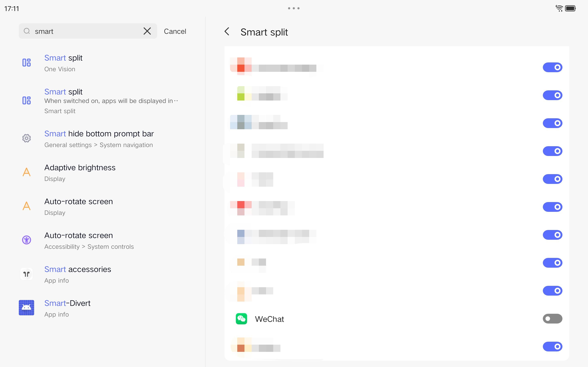Click the Smart-Divert Android icon
This screenshot has width=588, height=367.
tap(27, 308)
